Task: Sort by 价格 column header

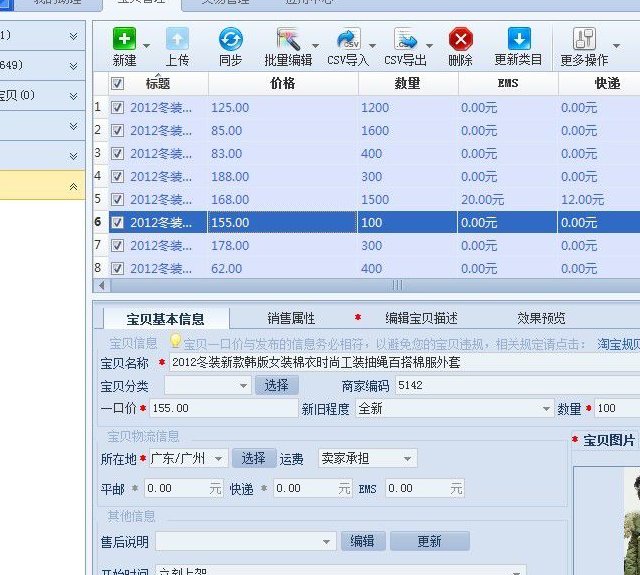Action: click(x=283, y=84)
